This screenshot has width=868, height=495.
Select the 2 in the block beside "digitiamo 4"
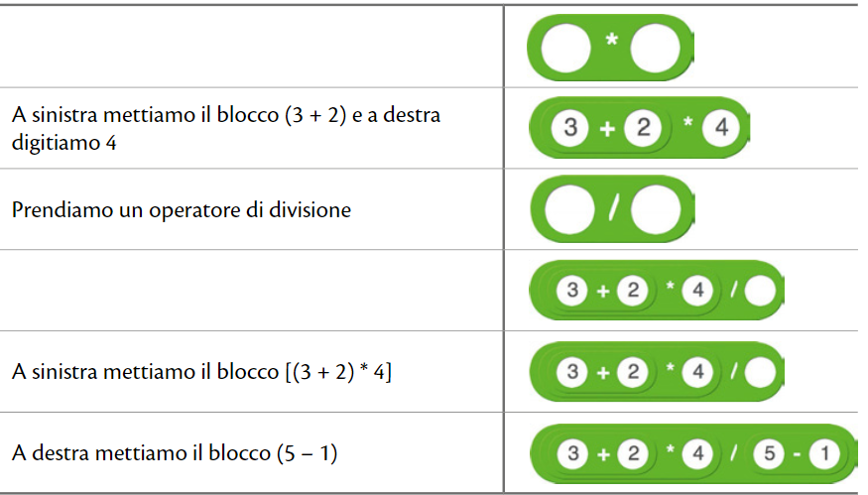[x=643, y=128]
